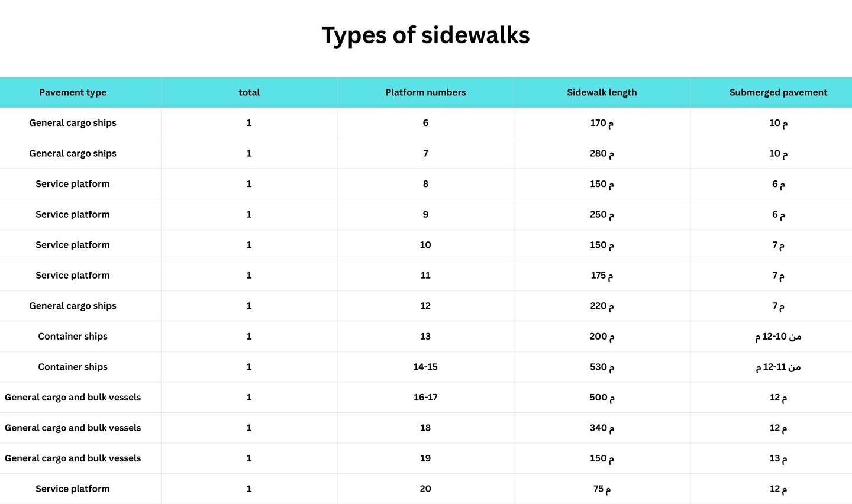
Task: Select the "Submerged pavement" column header
Action: click(778, 92)
